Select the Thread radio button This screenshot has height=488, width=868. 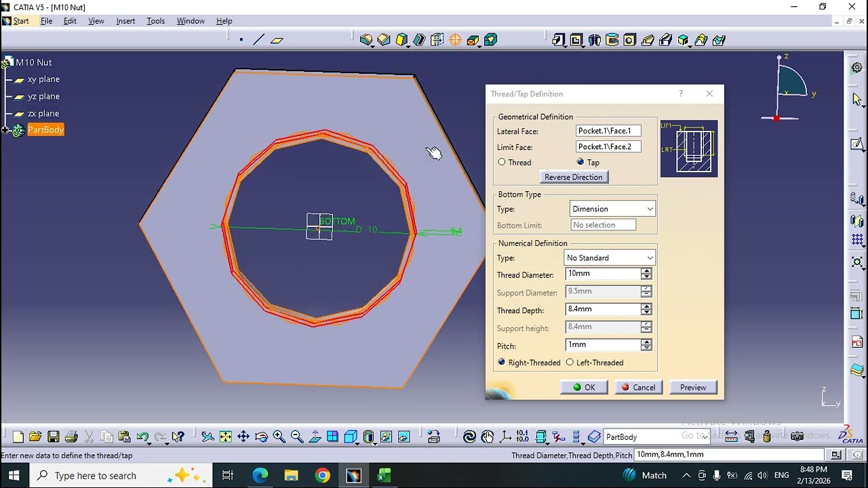point(502,162)
